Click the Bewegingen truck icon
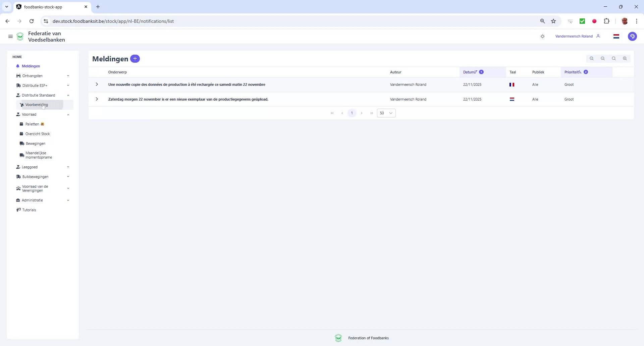The image size is (644, 346). pos(22,143)
